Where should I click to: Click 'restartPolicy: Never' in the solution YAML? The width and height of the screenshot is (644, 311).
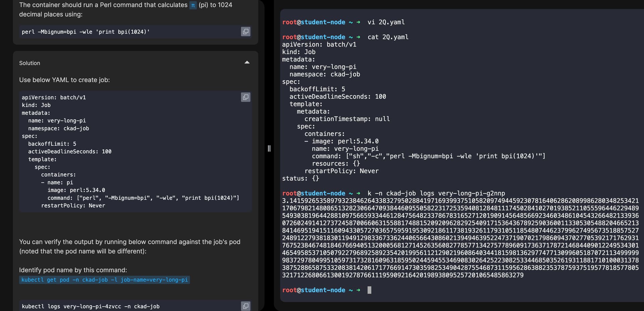coord(73,206)
